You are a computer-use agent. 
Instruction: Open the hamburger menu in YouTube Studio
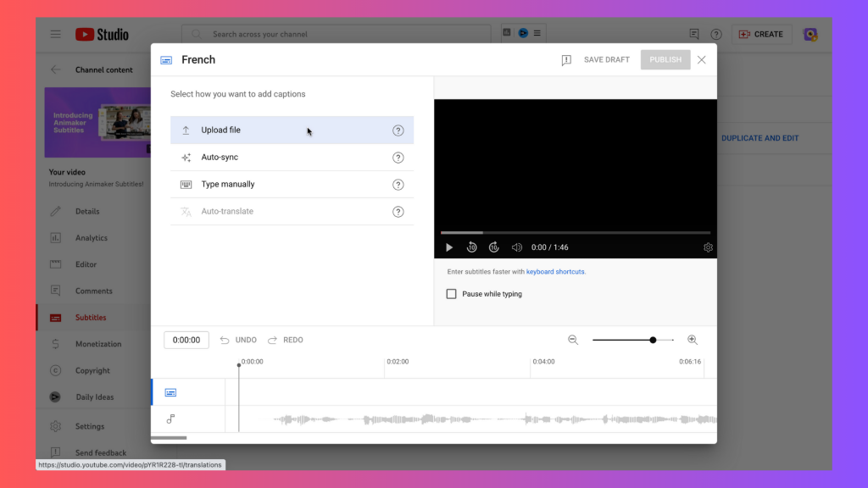[x=55, y=34]
